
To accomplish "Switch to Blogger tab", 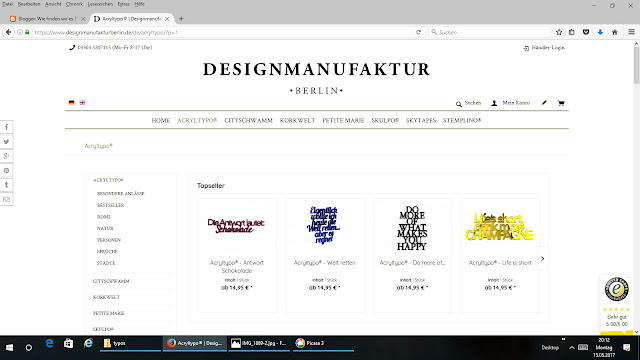I will [47, 19].
